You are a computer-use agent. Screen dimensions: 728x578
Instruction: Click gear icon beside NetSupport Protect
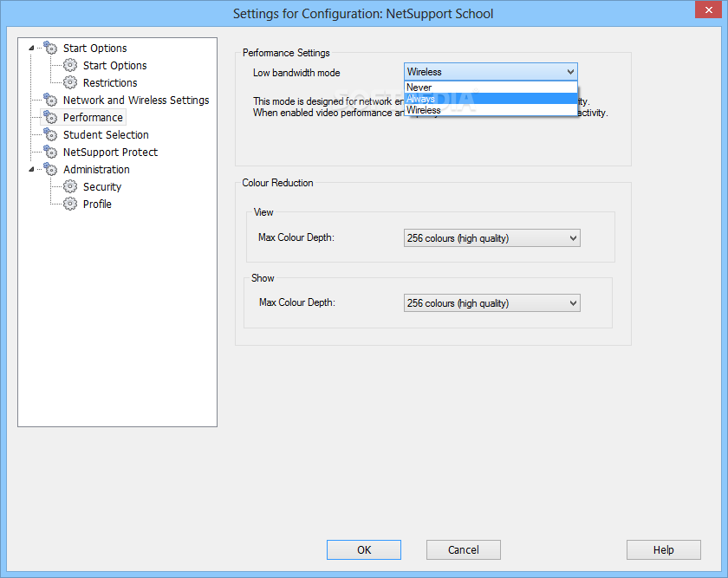click(x=50, y=152)
